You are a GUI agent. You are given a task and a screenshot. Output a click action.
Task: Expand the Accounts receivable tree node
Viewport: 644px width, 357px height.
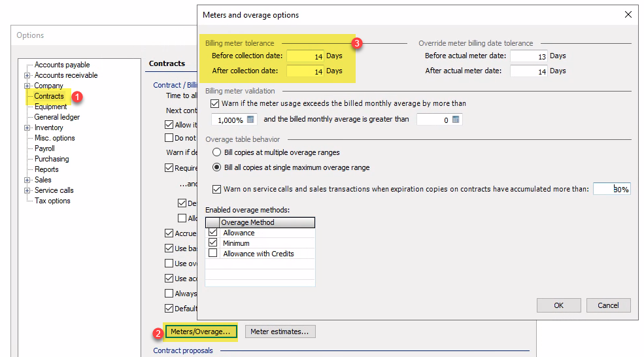tap(27, 75)
